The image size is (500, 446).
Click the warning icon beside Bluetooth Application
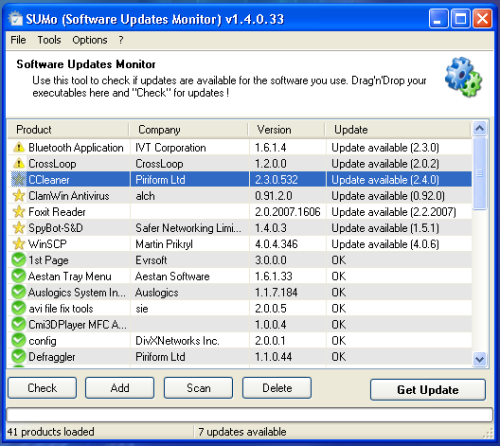point(19,147)
